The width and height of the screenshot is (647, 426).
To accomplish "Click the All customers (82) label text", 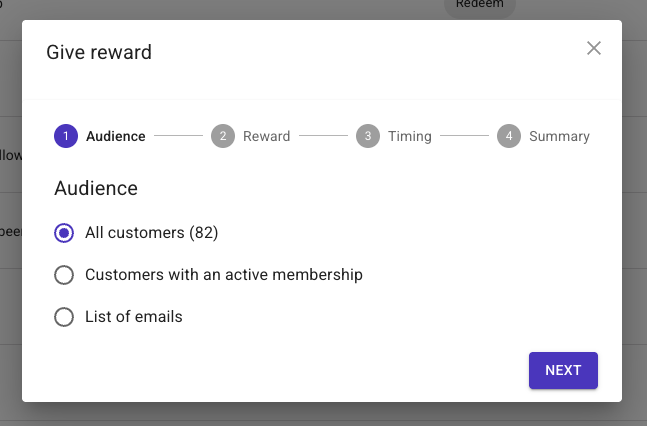I will [x=151, y=233].
